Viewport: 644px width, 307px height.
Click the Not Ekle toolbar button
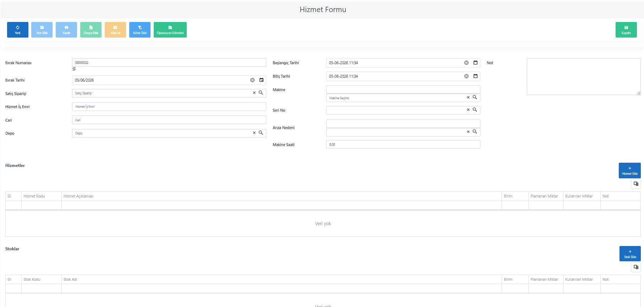coord(42,30)
